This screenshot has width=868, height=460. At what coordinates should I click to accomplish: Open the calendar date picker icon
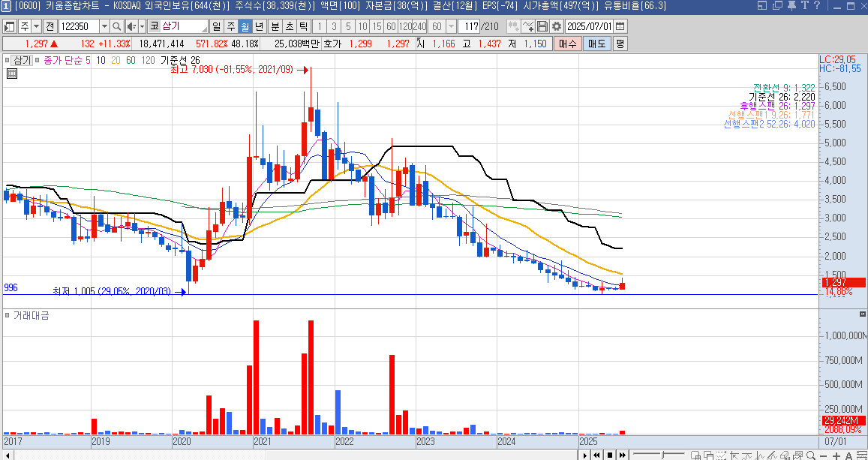click(x=620, y=26)
